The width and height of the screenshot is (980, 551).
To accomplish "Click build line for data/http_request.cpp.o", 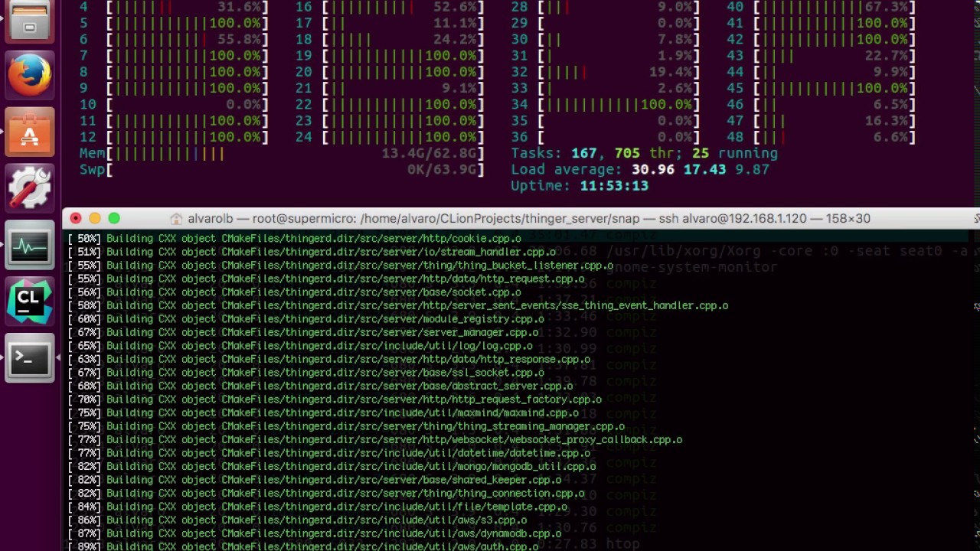I will 326,279.
